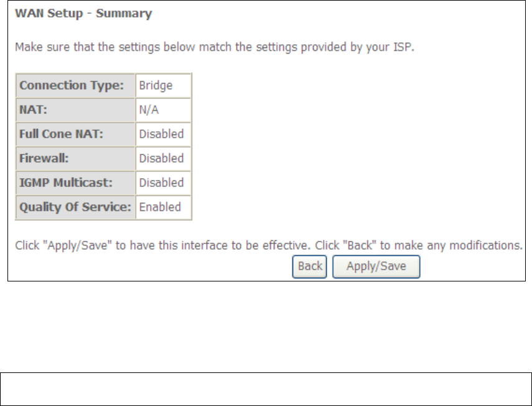Select the Connection Type label cell
This screenshot has width=532, height=406.
tap(75, 85)
